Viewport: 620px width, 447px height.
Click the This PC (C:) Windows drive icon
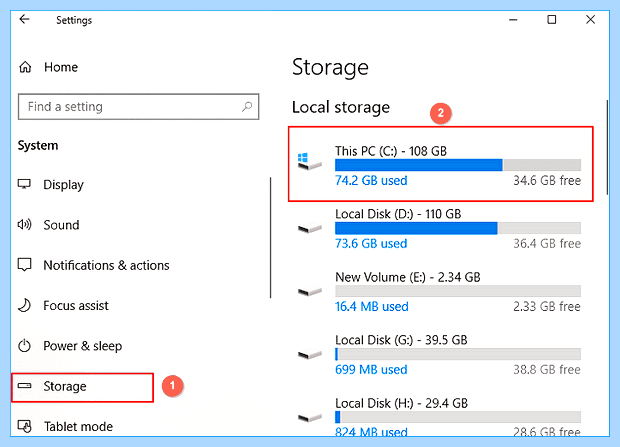coord(310,161)
